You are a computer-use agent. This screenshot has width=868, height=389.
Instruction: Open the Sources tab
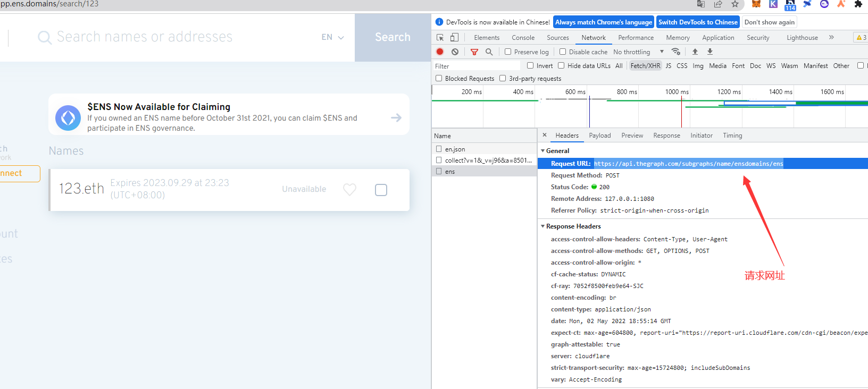[558, 38]
